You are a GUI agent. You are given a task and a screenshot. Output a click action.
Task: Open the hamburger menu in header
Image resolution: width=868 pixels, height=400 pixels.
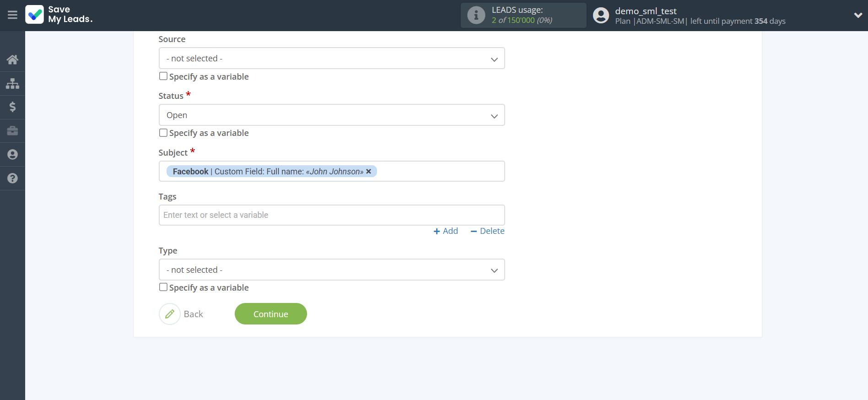tap(12, 15)
